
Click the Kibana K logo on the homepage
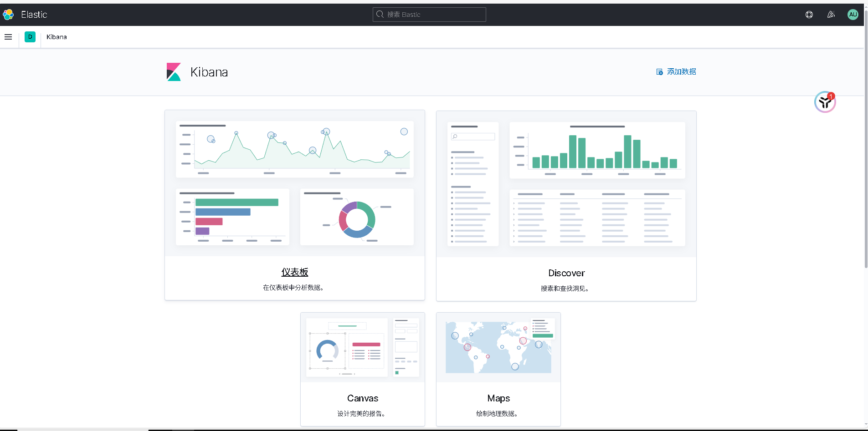tap(174, 71)
